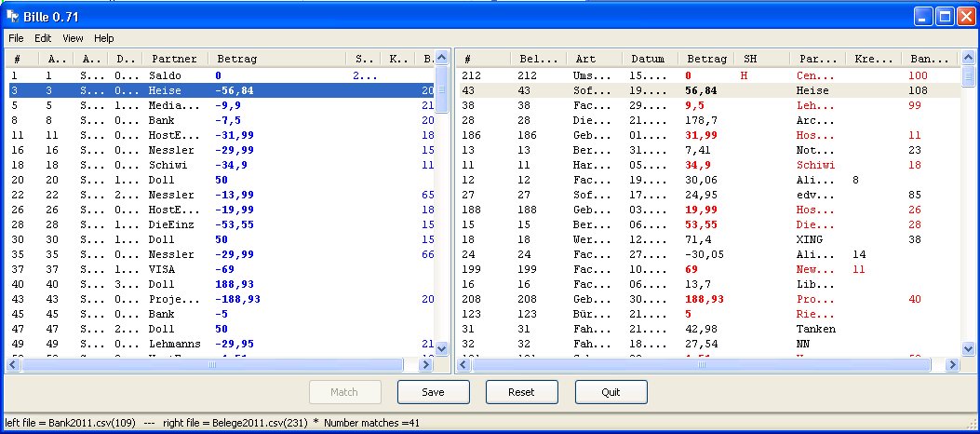
Task: Open the Help menu
Action: (x=103, y=38)
